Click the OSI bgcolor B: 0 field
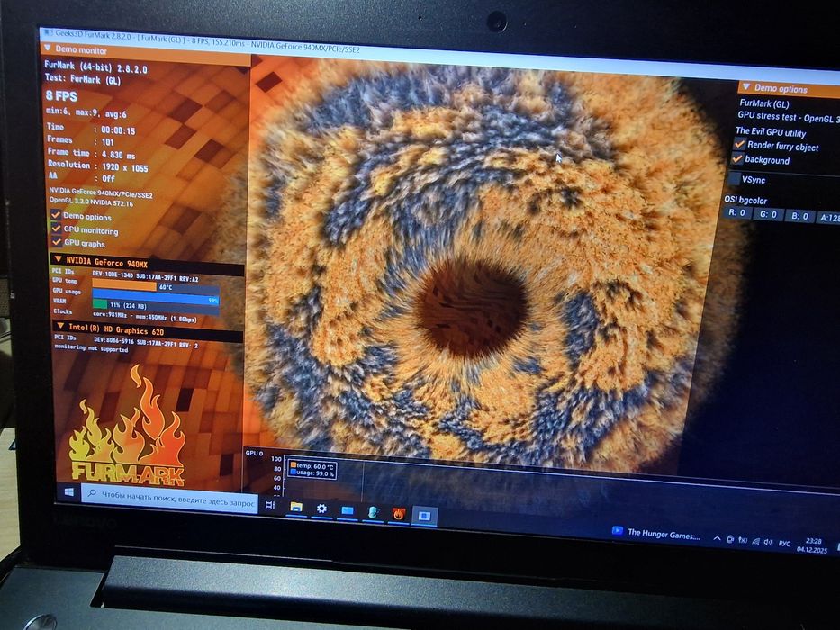This screenshot has width=840, height=630. (x=799, y=216)
